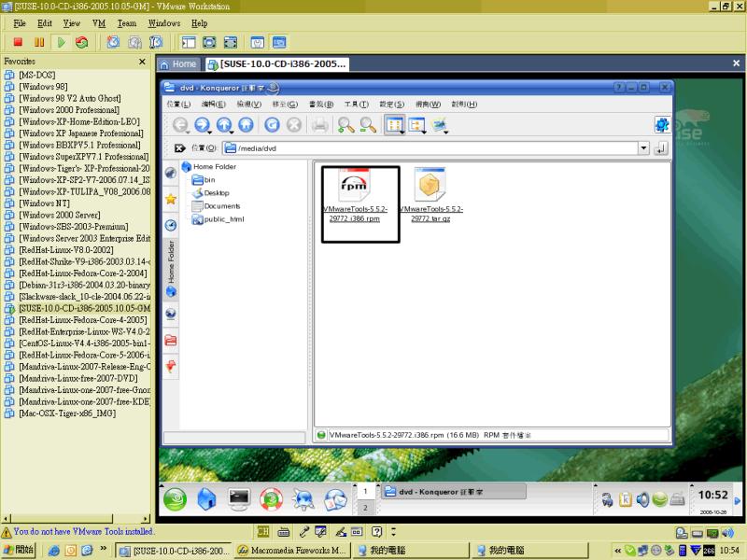Click the Go button beside the location bar
Viewport: 747px width, 560px height.
661,148
